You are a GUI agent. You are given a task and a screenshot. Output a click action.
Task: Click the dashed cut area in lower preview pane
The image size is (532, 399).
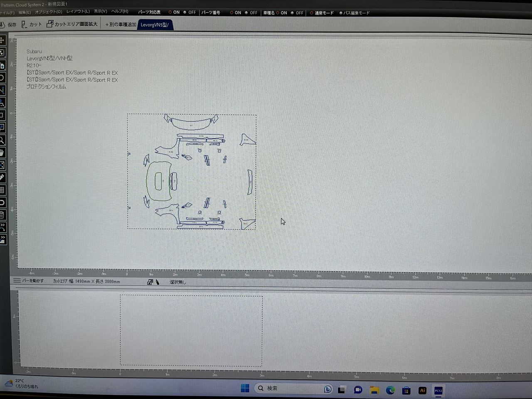191,330
